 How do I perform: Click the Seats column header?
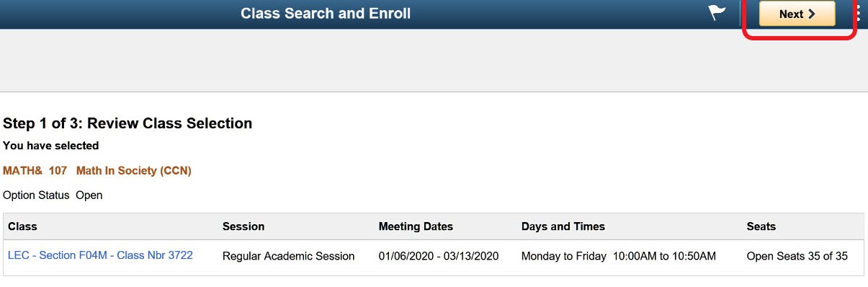(x=761, y=226)
